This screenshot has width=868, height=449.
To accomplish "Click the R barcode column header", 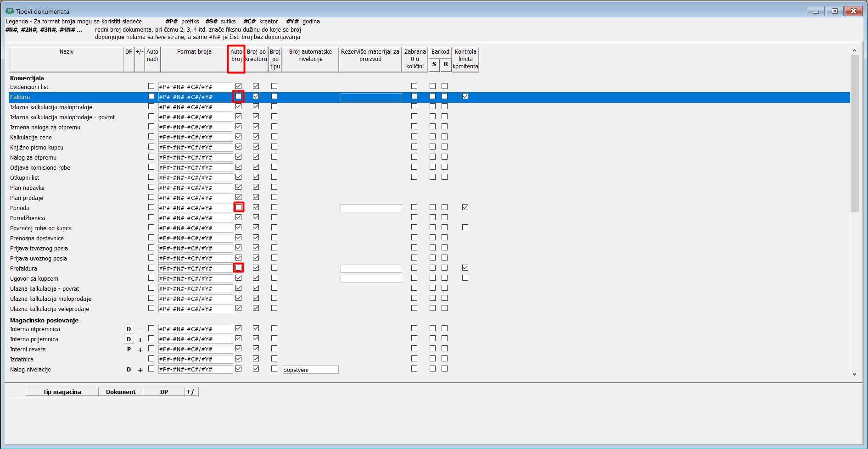I will [446, 65].
